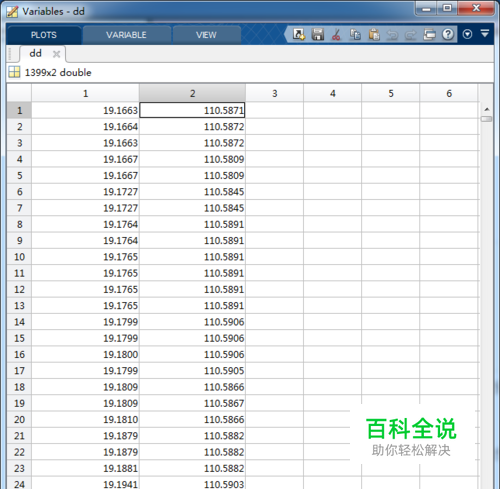Select cell 19.1663 in row 1

click(85, 110)
